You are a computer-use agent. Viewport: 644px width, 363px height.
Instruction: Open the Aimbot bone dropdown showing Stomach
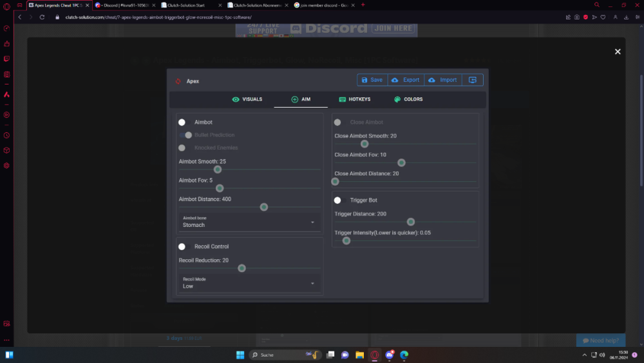[249, 222]
